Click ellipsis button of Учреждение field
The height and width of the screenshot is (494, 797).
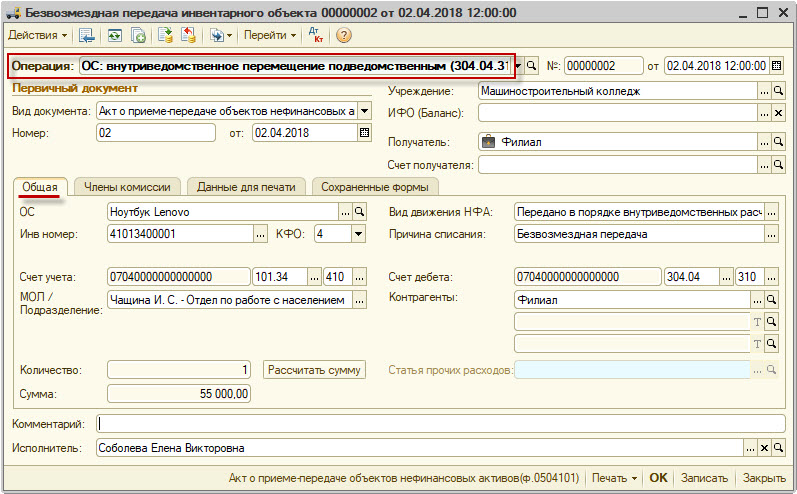764,91
